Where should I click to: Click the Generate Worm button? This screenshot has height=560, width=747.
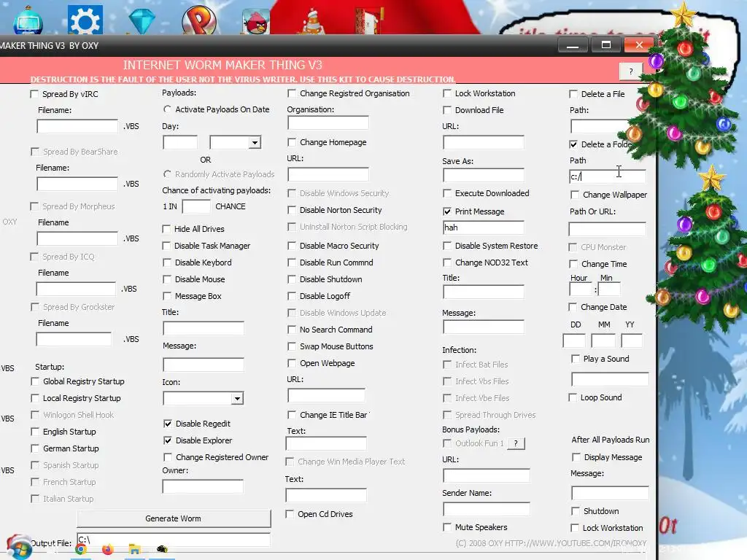click(174, 518)
